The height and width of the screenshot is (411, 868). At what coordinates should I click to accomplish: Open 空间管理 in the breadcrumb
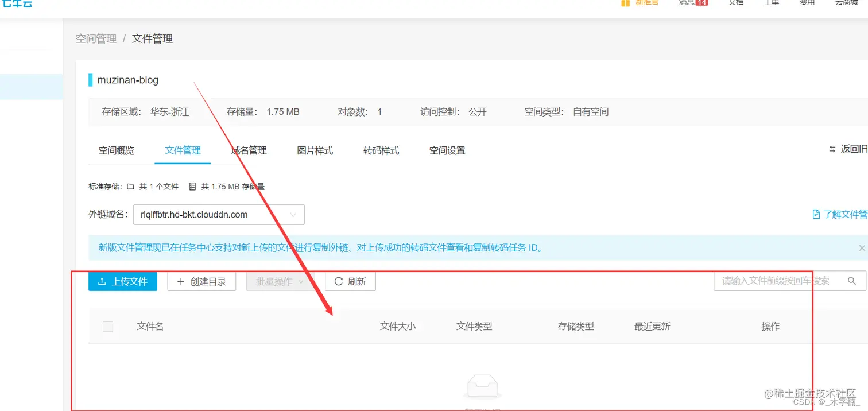click(96, 38)
